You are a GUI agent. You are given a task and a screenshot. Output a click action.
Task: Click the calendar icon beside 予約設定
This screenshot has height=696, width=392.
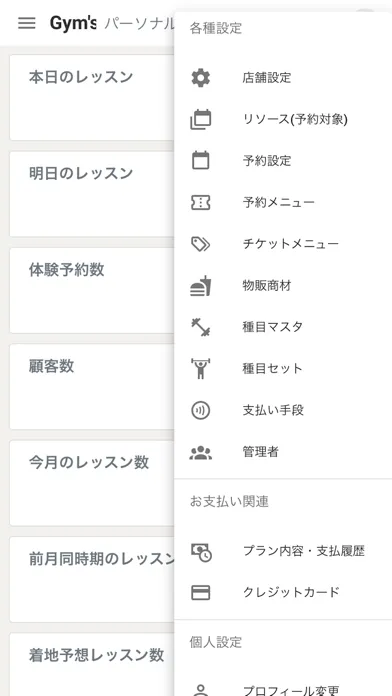point(201,160)
